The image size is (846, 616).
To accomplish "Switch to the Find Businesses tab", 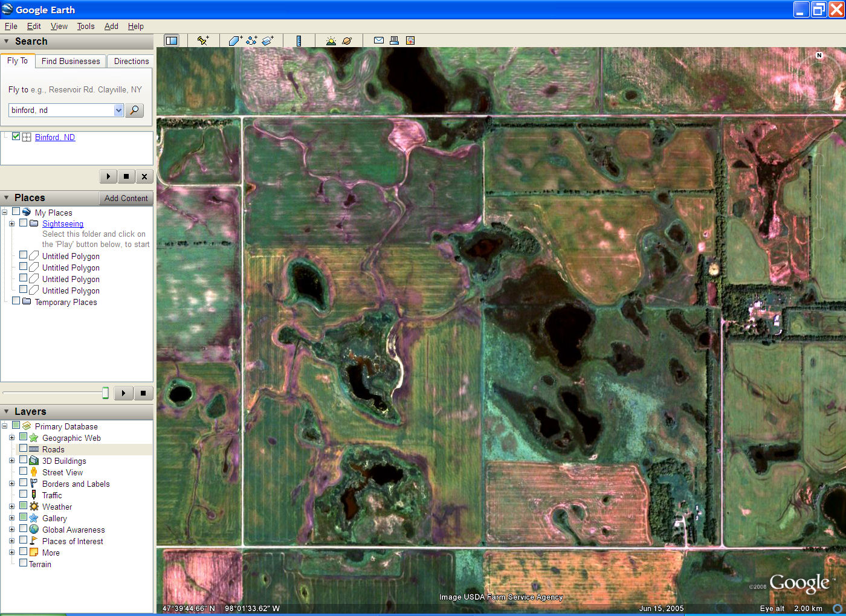I will tap(71, 61).
